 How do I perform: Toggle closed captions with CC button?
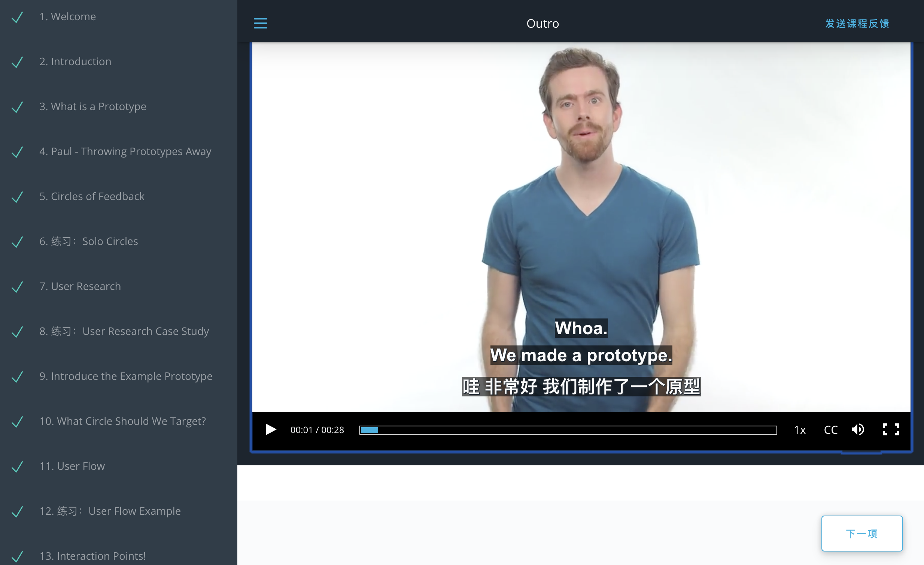(x=830, y=430)
